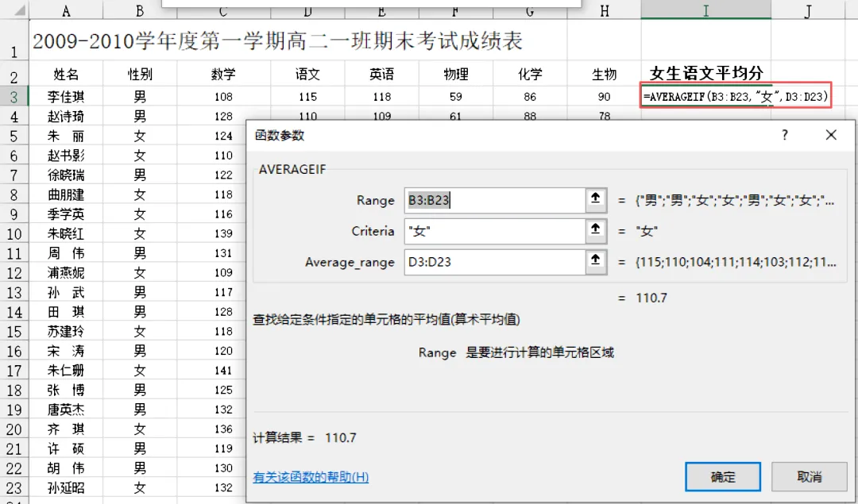Click 朱晓红's 数学 score 139
Screen dimensions: 858x504
[211, 234]
